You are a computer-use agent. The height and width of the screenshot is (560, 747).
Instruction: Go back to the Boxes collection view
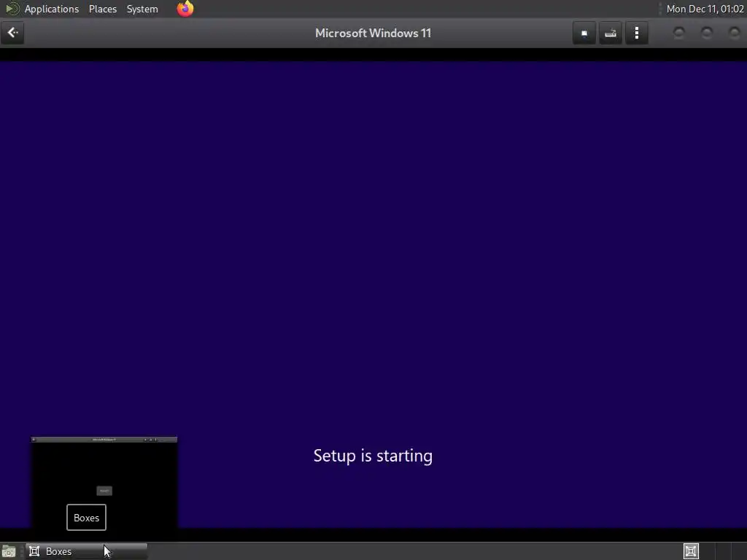pyautogui.click(x=12, y=33)
